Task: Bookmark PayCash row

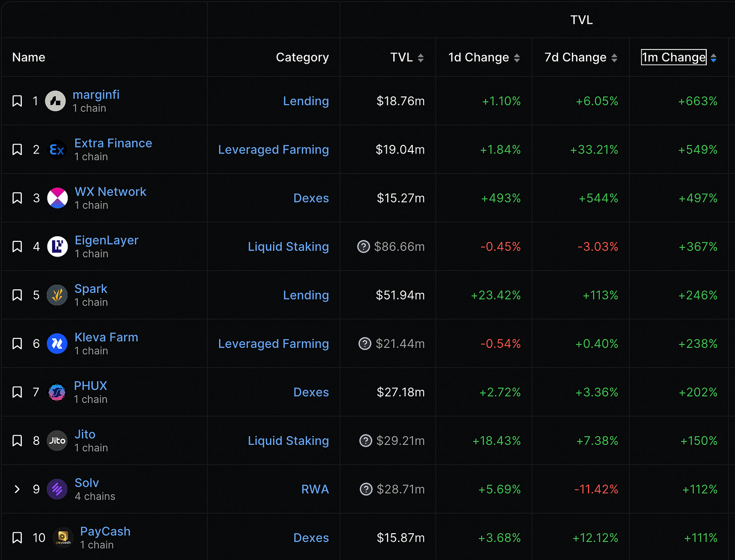Action: tap(17, 537)
